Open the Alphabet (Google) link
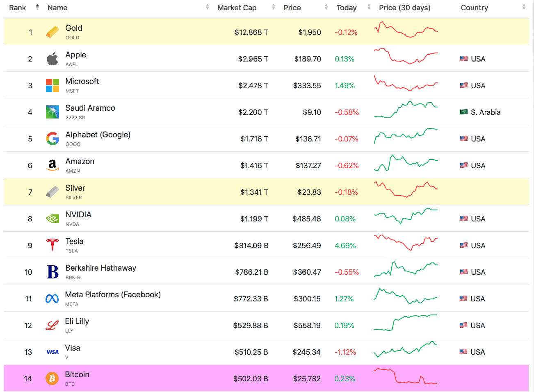Viewport: 534px width, 392px height. 98,134
